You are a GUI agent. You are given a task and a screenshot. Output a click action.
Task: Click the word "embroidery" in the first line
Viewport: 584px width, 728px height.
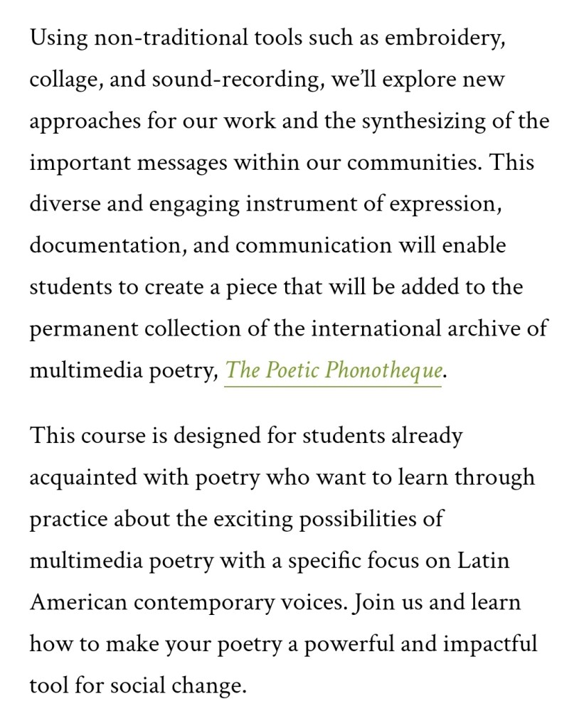pos(445,38)
